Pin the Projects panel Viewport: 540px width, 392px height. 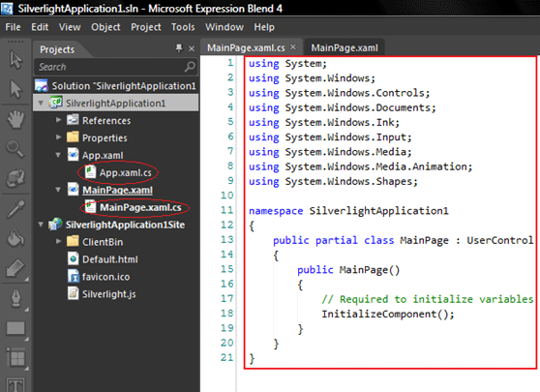179,47
